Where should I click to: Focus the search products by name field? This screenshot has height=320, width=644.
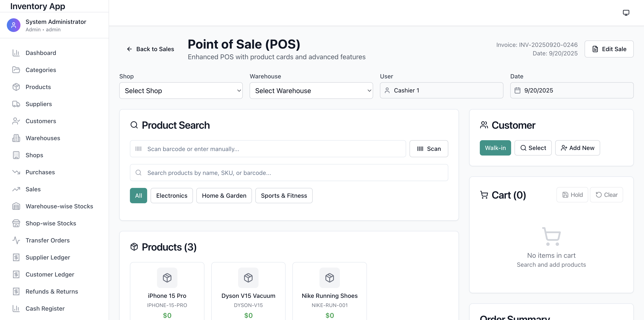(289, 173)
